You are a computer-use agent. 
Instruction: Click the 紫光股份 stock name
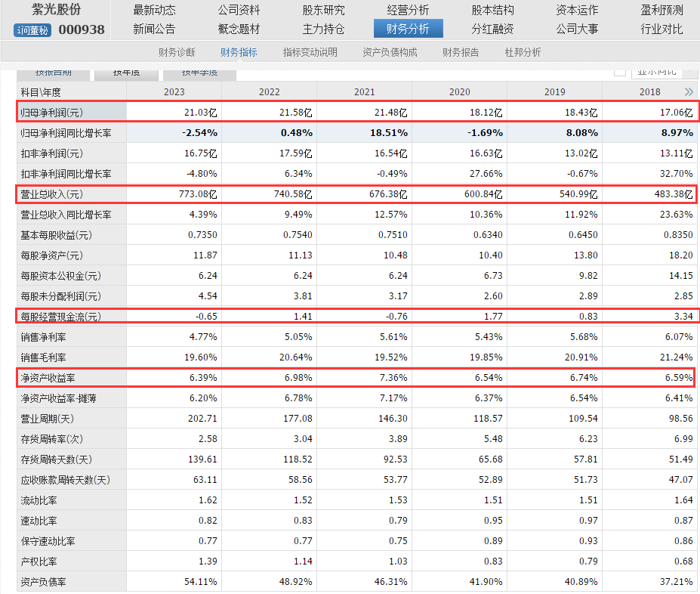tap(56, 9)
